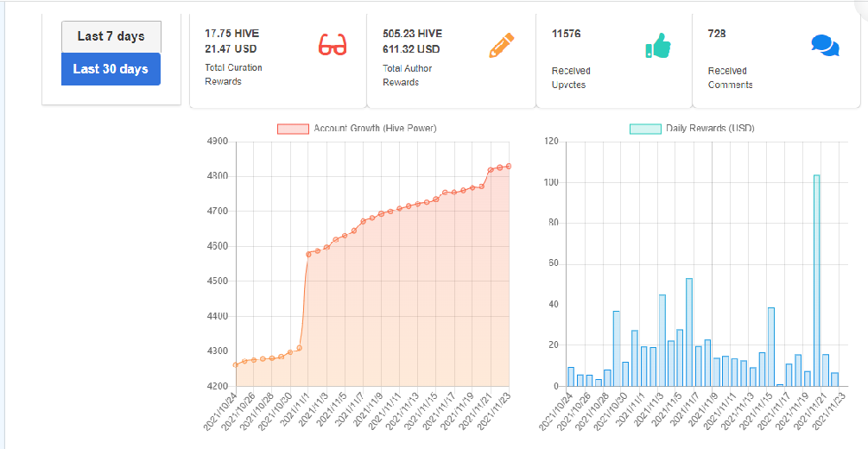Click the blue chat bubbles comments icon

point(826,46)
